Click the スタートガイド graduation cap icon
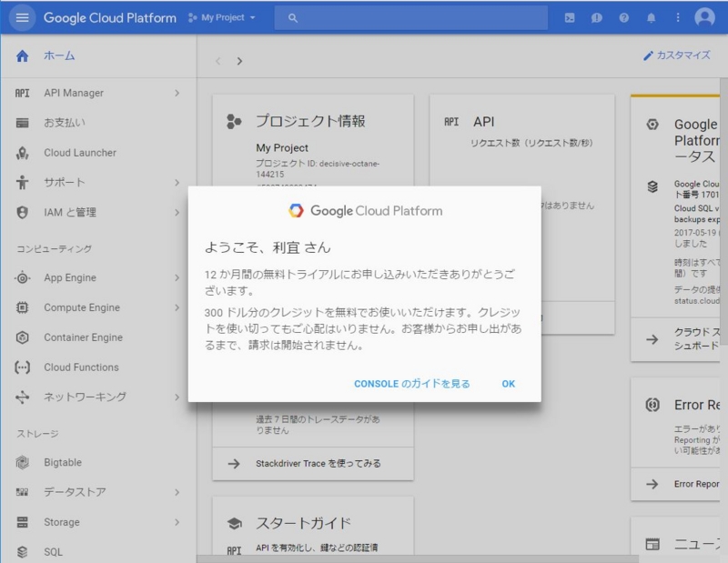The width and height of the screenshot is (728, 563). pyautogui.click(x=235, y=524)
